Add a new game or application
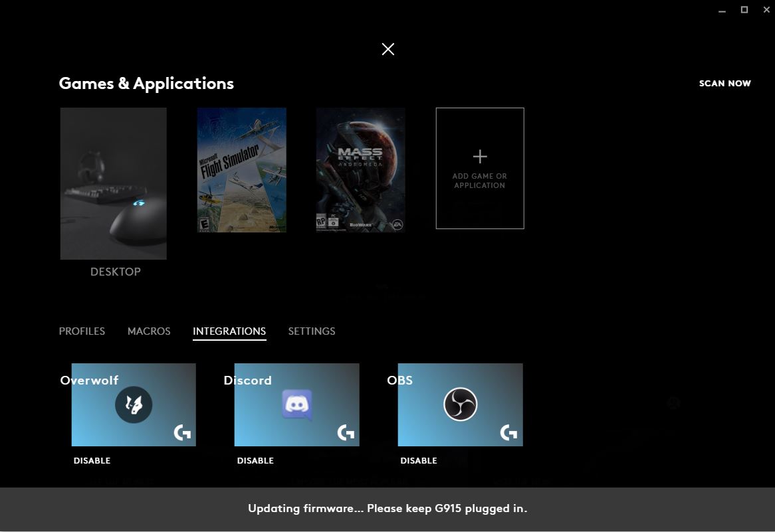This screenshot has width=775, height=532. [x=480, y=169]
